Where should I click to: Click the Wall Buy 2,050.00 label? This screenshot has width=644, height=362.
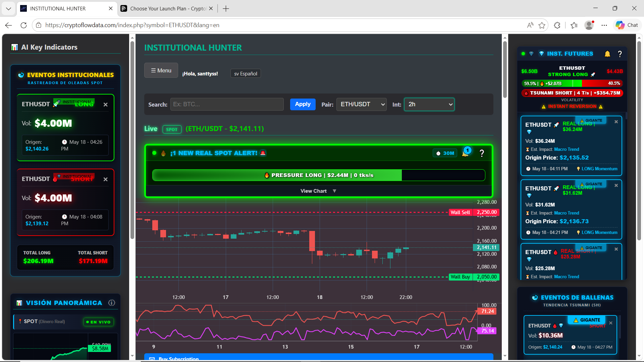(x=474, y=277)
